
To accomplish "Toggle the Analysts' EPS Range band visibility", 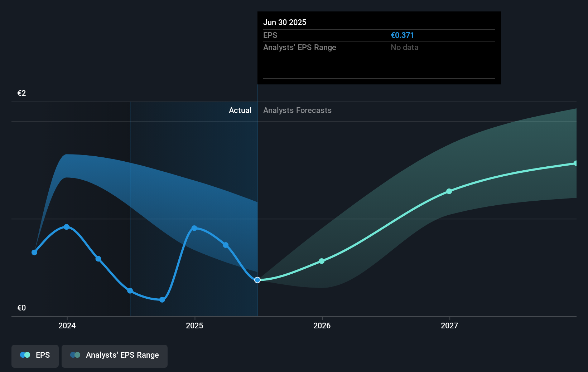I will (x=114, y=356).
